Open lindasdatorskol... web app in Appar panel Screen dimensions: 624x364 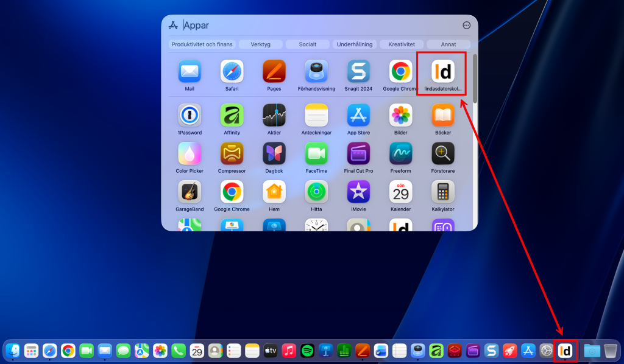coord(442,72)
